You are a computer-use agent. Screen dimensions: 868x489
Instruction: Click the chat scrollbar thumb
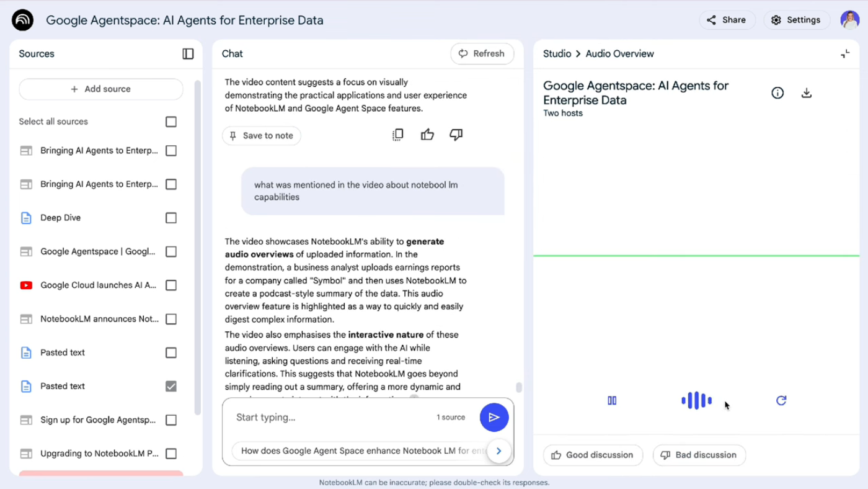519,387
